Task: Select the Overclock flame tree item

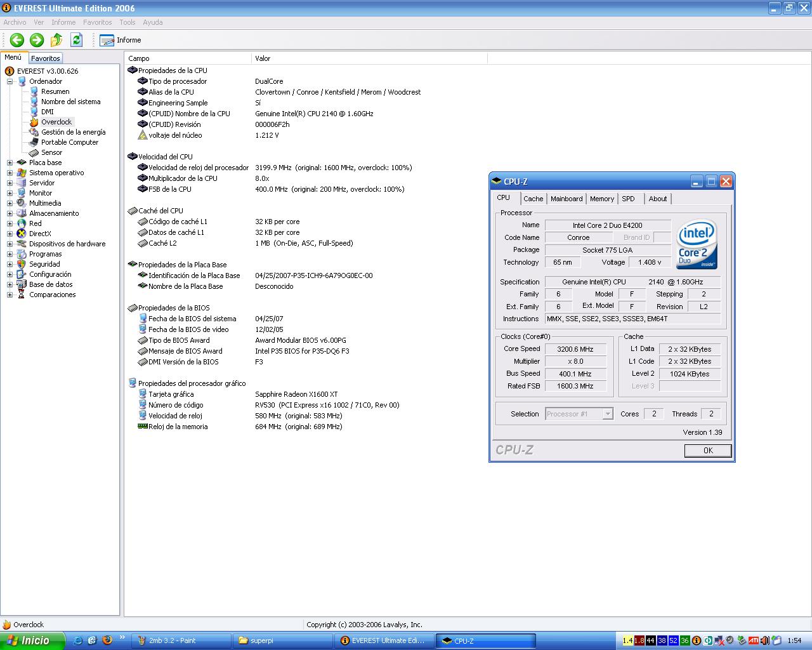Action: (56, 122)
